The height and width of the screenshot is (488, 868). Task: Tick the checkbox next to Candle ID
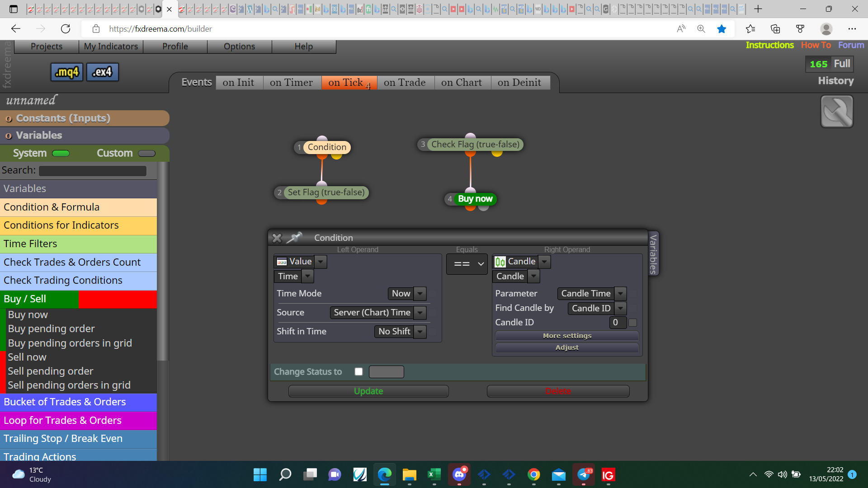pyautogui.click(x=633, y=323)
